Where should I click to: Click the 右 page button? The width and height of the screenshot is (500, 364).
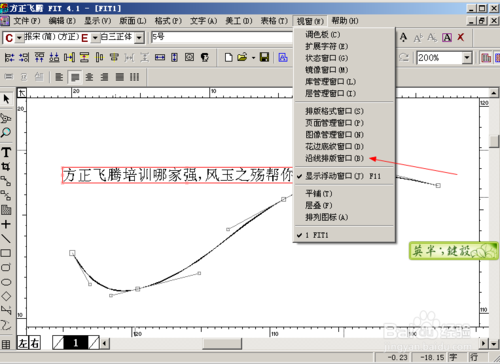click(35, 343)
